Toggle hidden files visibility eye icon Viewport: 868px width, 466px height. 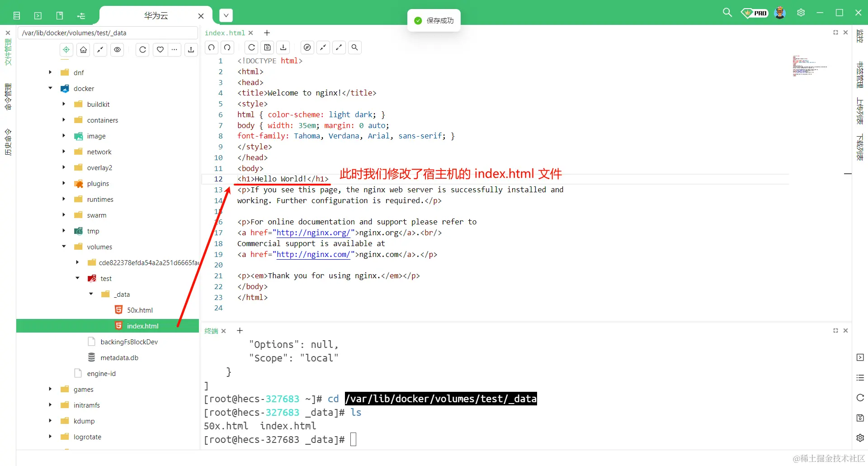coord(118,50)
